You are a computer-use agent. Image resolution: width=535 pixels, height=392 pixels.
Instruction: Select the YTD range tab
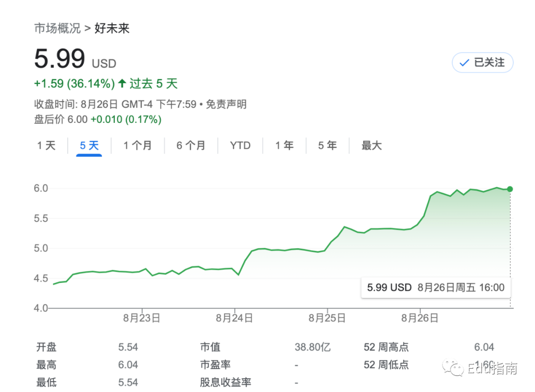click(x=240, y=146)
